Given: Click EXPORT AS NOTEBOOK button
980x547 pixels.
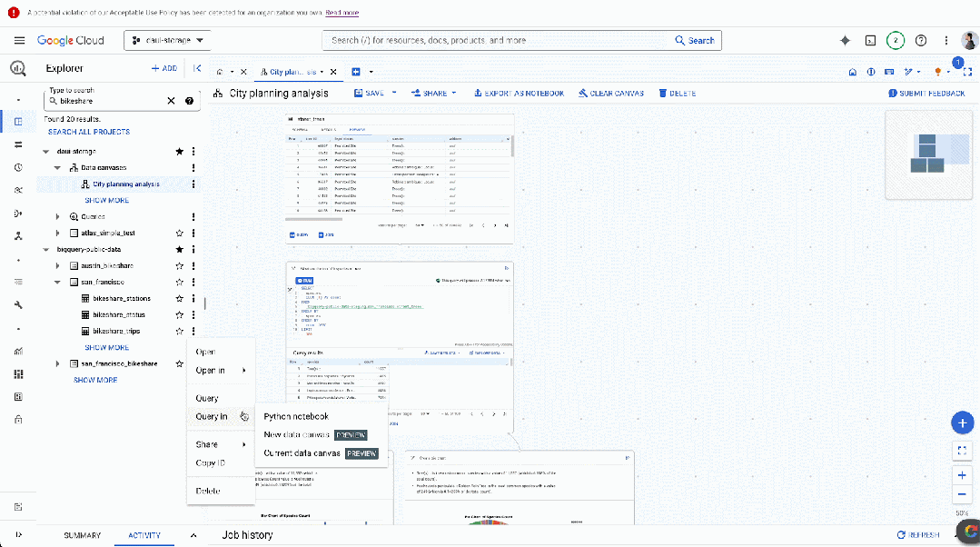Looking at the screenshot, I should click(x=519, y=94).
